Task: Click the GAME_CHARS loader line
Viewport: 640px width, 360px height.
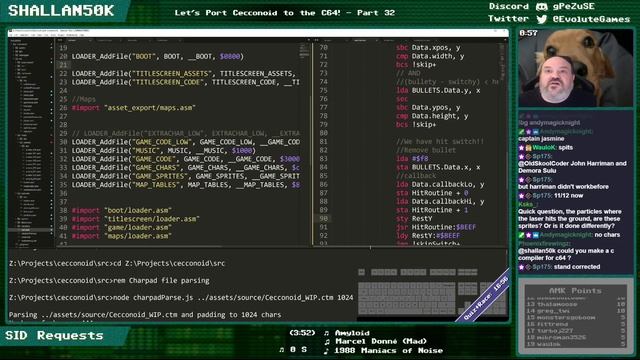Action: (186, 168)
